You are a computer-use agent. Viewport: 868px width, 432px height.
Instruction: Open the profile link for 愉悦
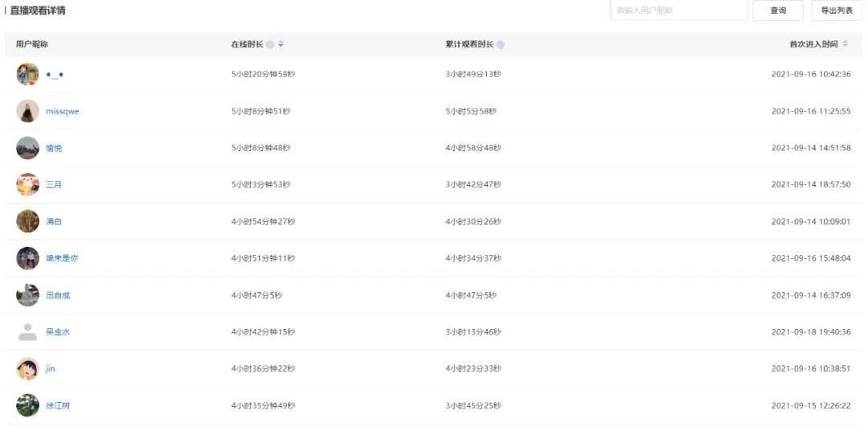tap(54, 148)
